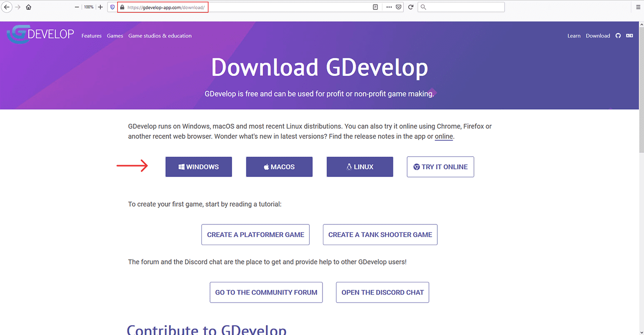644x335 pixels.
Task: Open the GitHub icon link in the header
Action: (618, 36)
